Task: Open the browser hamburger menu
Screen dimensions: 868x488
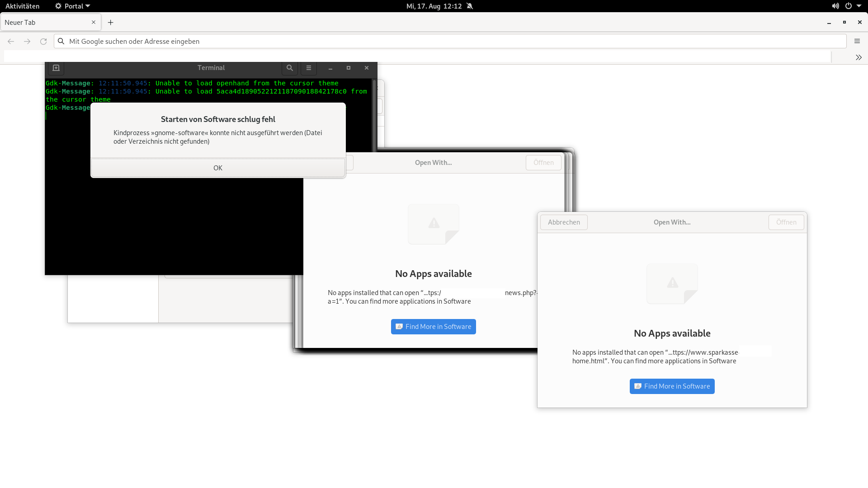Action: coord(857,41)
